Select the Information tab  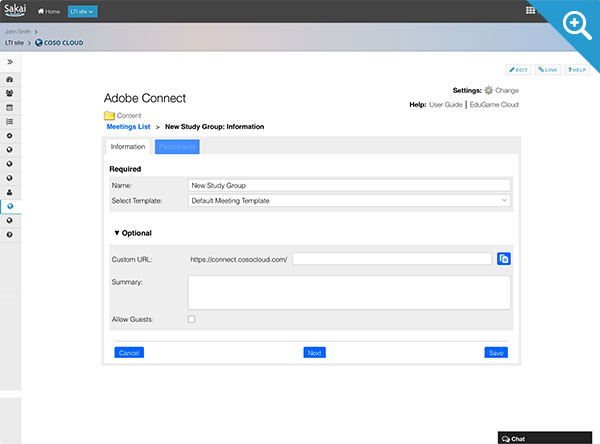(x=128, y=147)
